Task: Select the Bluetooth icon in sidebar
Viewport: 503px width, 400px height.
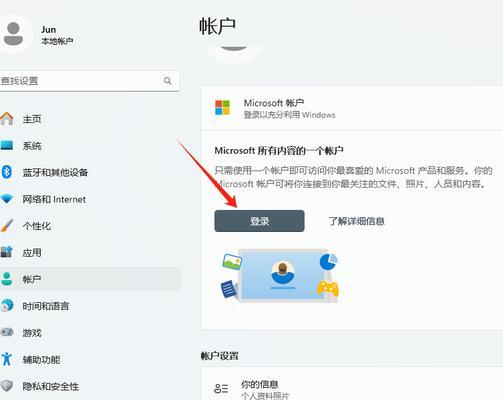Action: pyautogui.click(x=7, y=172)
